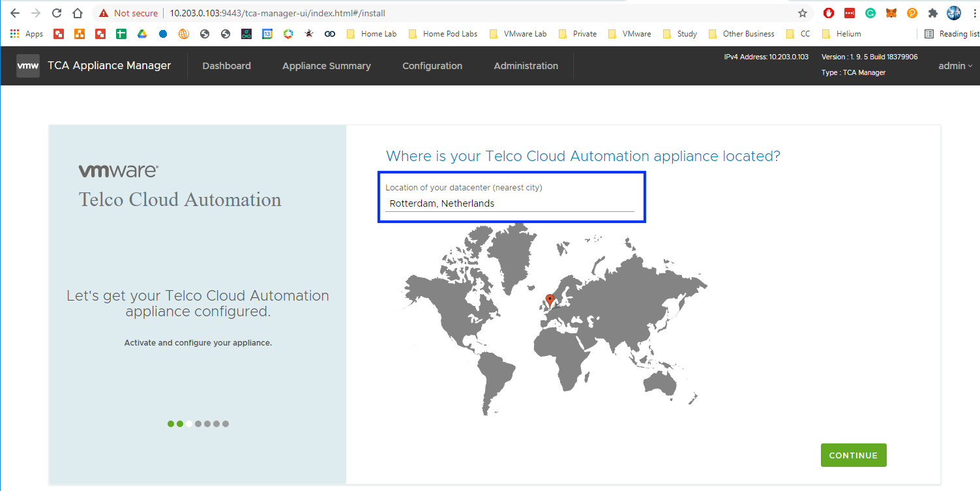Open the Configuration menu

(x=432, y=66)
